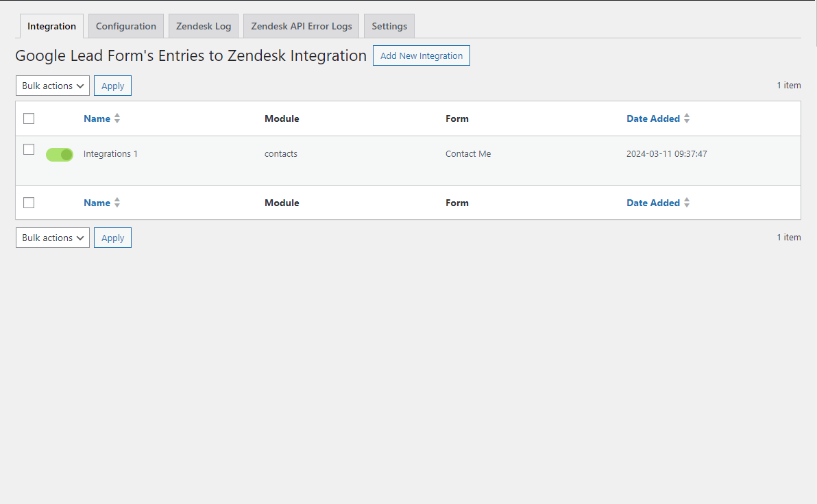Click the bottom 1 item count

(789, 238)
